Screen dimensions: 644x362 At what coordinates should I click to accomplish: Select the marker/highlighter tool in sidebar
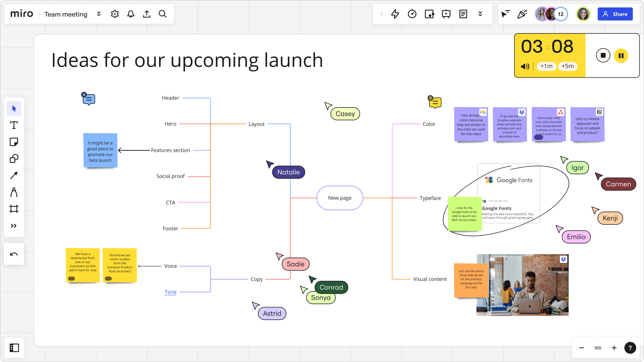click(14, 192)
